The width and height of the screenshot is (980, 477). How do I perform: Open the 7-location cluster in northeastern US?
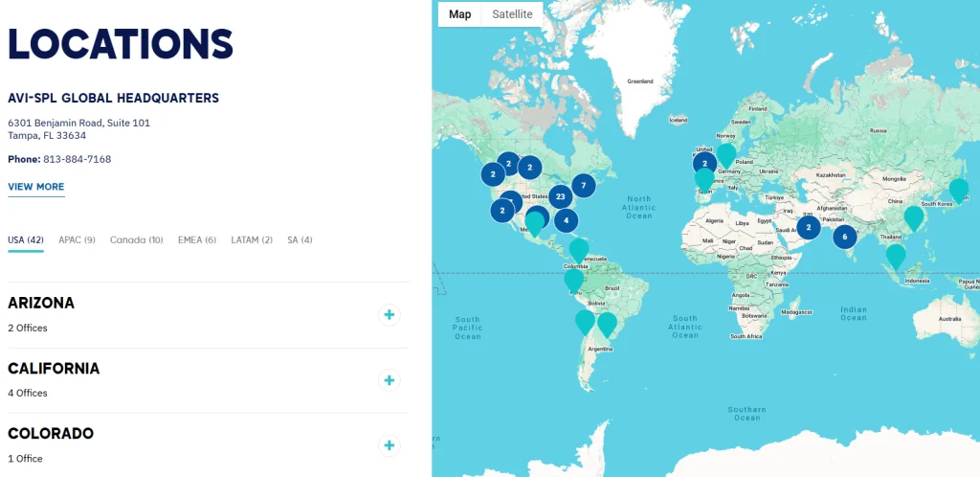point(584,186)
